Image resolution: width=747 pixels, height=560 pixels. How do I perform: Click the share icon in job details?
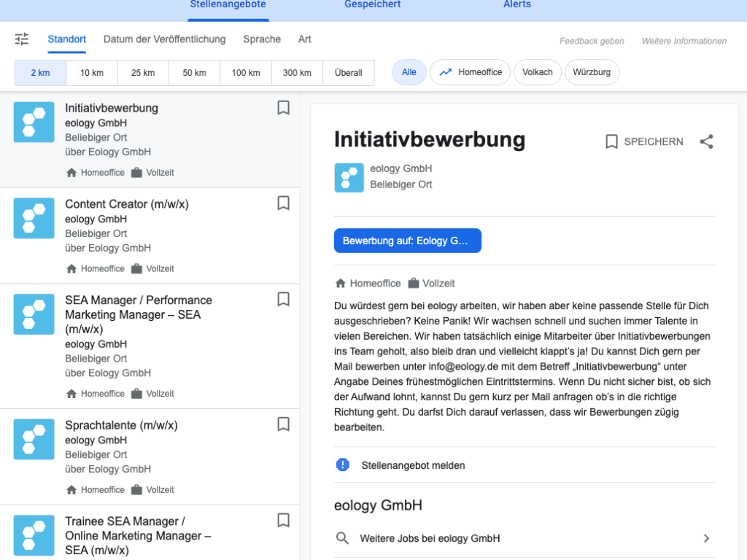(x=706, y=141)
